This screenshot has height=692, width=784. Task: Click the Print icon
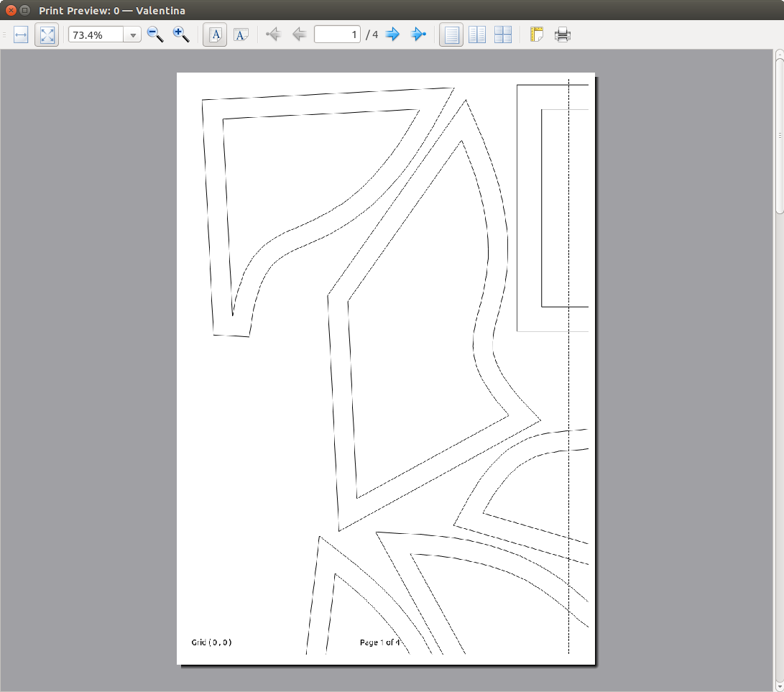pos(563,35)
